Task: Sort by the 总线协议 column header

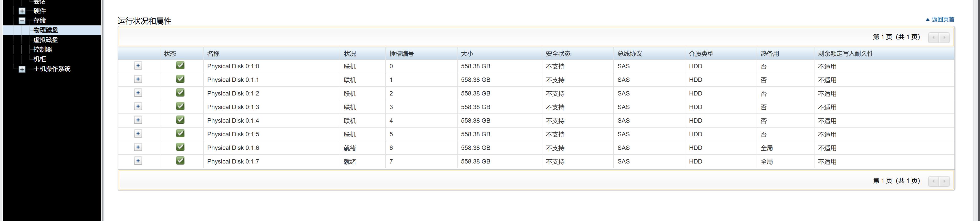Action: coord(630,54)
